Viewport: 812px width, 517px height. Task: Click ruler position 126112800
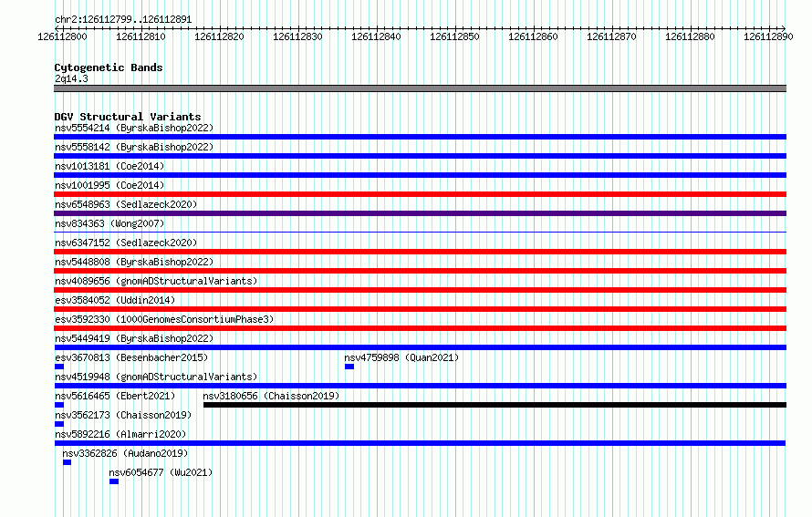tap(62, 36)
